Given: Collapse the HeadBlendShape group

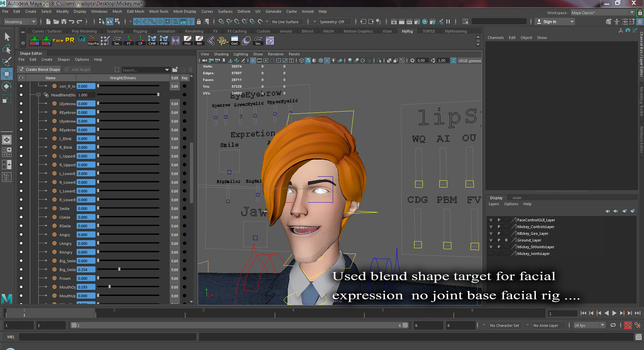Looking at the screenshot, I should tap(38, 95).
